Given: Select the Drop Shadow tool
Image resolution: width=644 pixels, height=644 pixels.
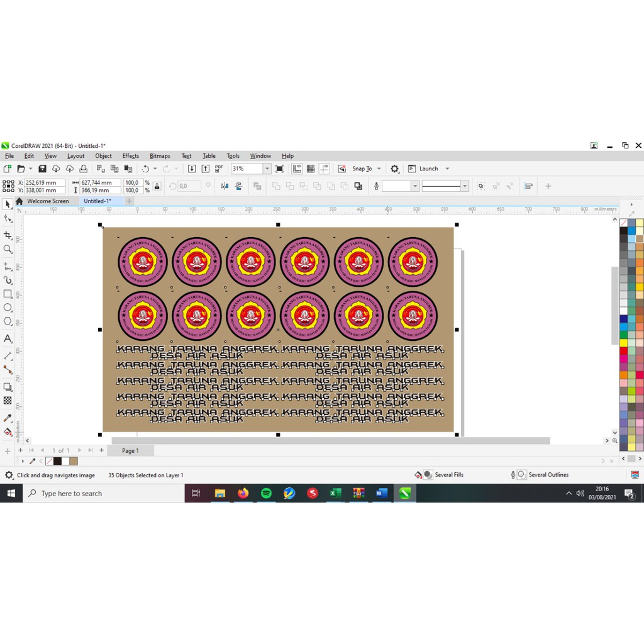Looking at the screenshot, I should (x=8, y=387).
